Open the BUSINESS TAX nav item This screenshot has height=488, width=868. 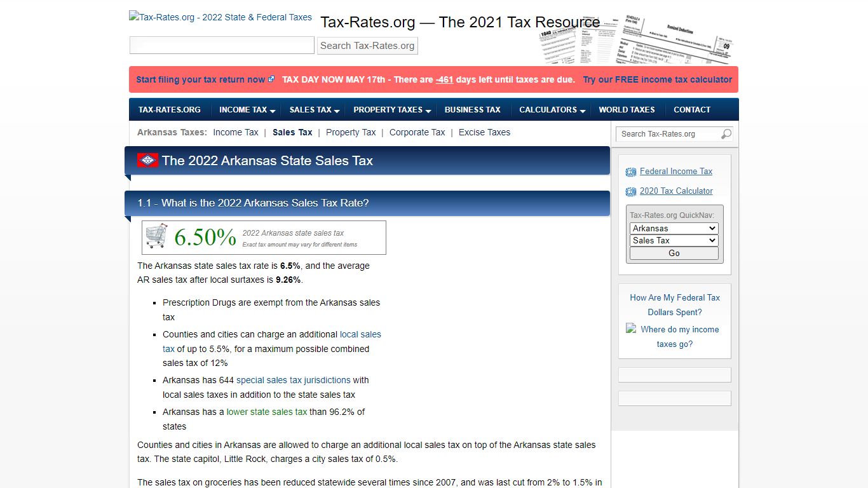point(473,109)
